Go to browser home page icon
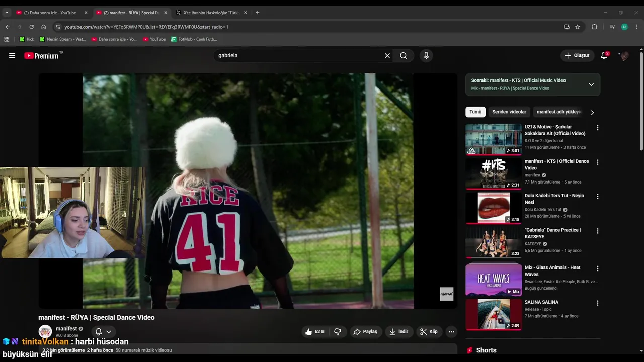 pos(44,27)
